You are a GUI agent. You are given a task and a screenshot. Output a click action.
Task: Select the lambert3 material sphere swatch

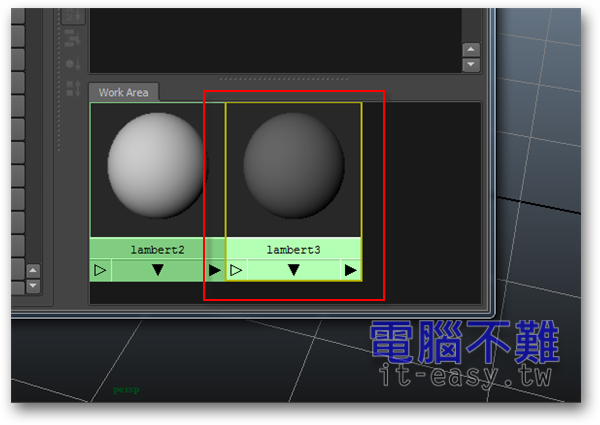pyautogui.click(x=293, y=166)
